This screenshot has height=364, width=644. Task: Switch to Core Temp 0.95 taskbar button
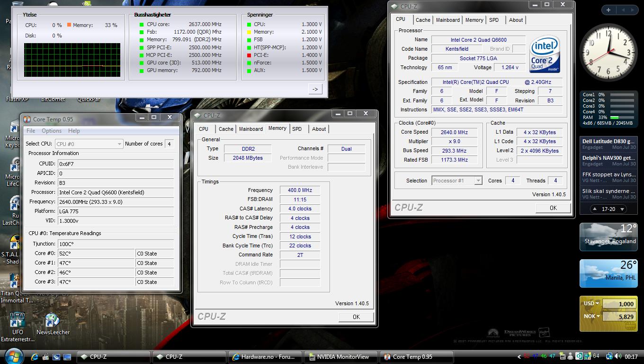(417, 357)
